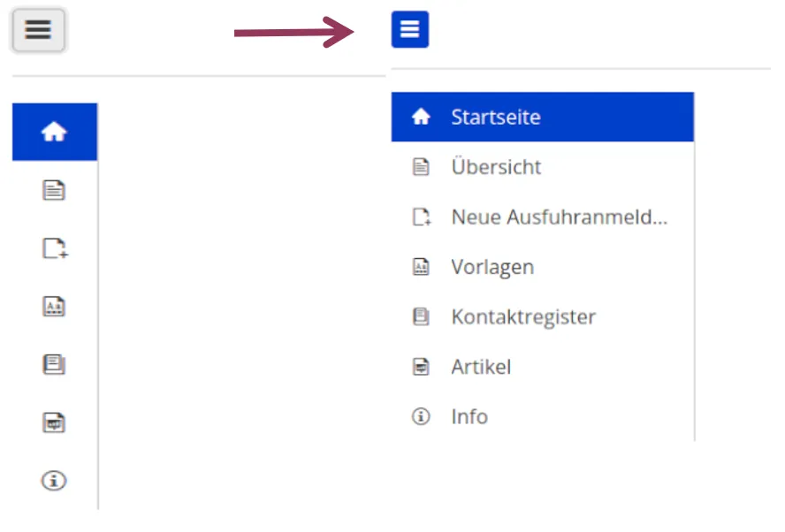Screen dimensions: 785x532
Task: Click the small icon beside Vorlagen label
Action: pyautogui.click(x=422, y=267)
